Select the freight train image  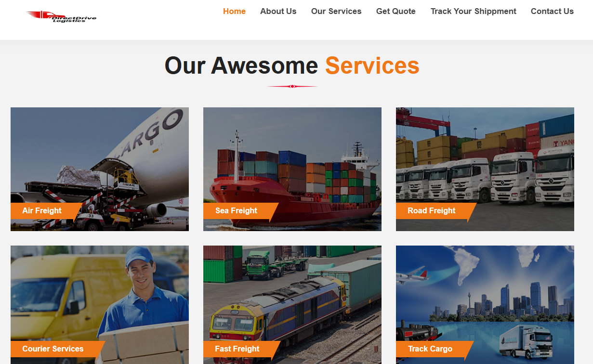click(292, 305)
